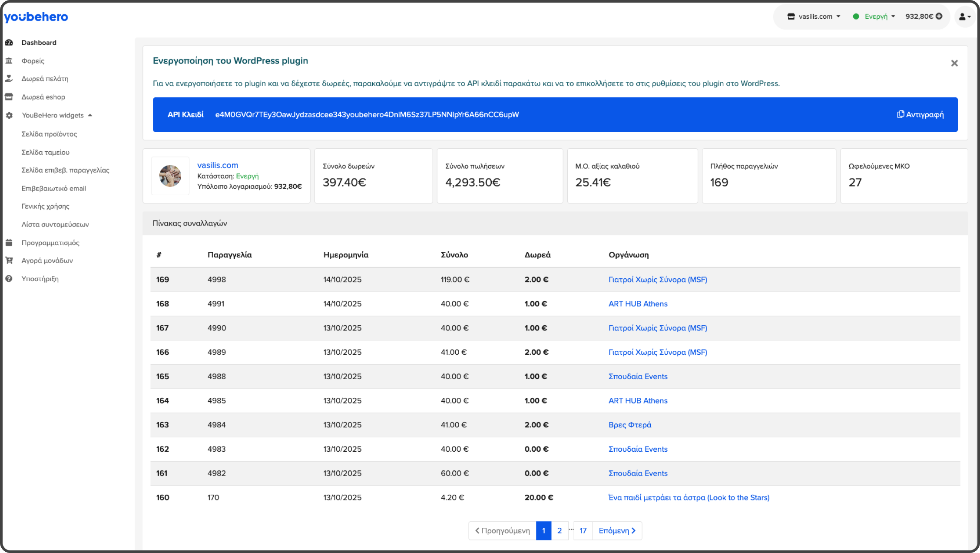Open the Ενεργή status dropdown
This screenshot has height=553, width=980.
click(x=874, y=17)
